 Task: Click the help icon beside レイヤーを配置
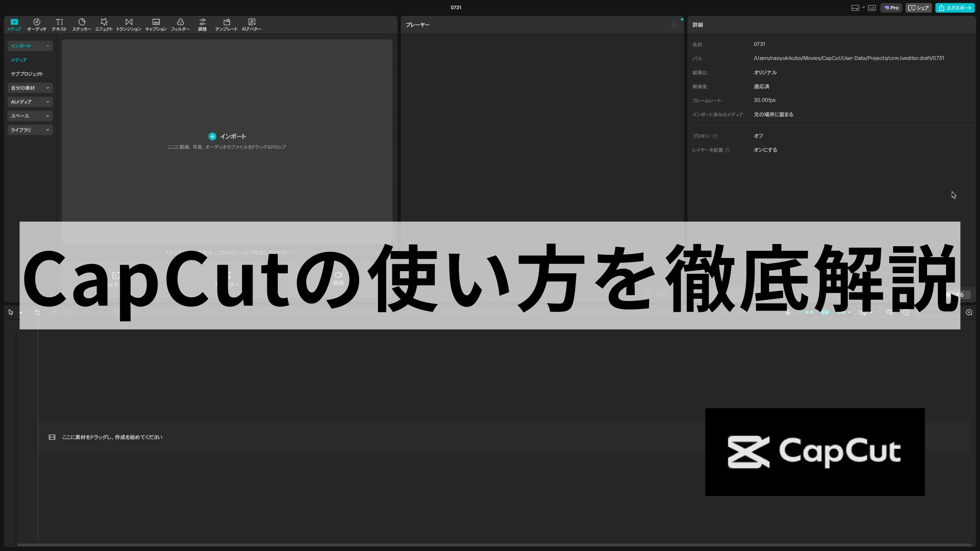click(x=727, y=150)
